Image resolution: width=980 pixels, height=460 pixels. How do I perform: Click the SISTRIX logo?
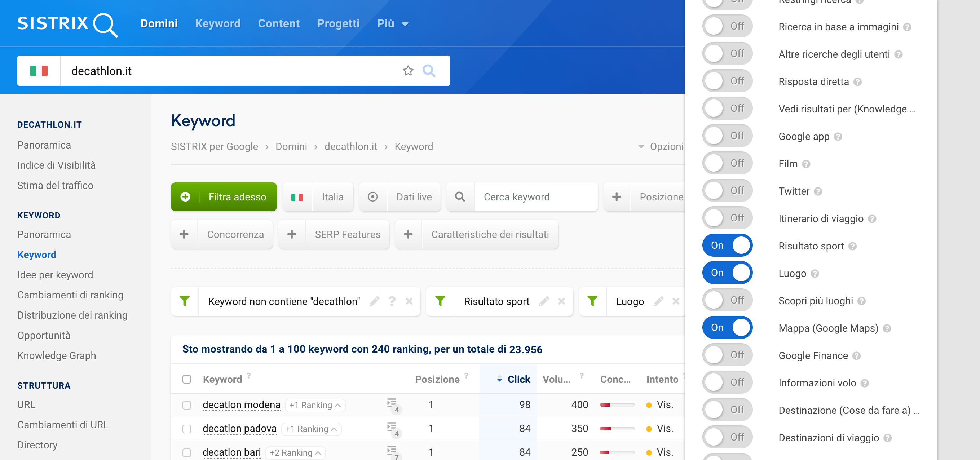(x=67, y=25)
